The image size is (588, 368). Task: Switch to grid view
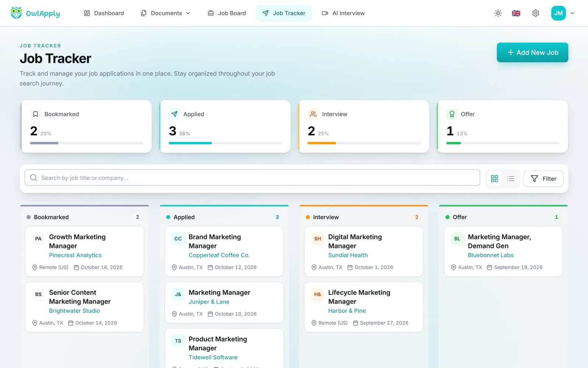pyautogui.click(x=494, y=178)
